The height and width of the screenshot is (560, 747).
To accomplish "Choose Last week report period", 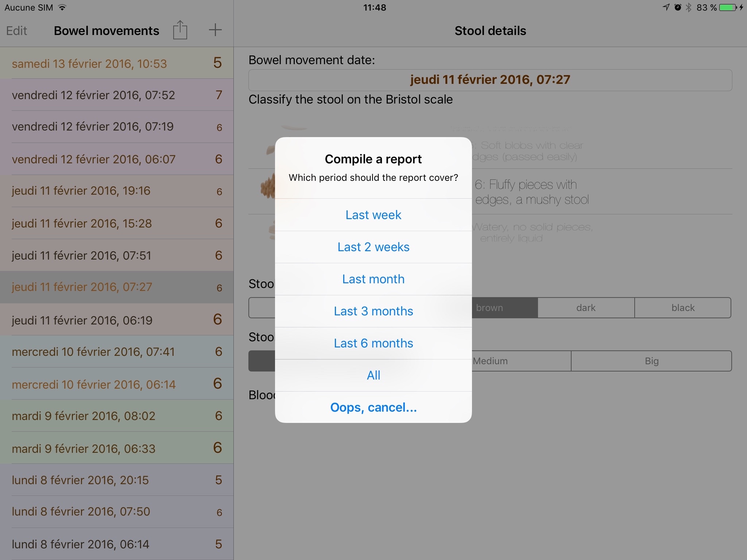I will coord(373,215).
